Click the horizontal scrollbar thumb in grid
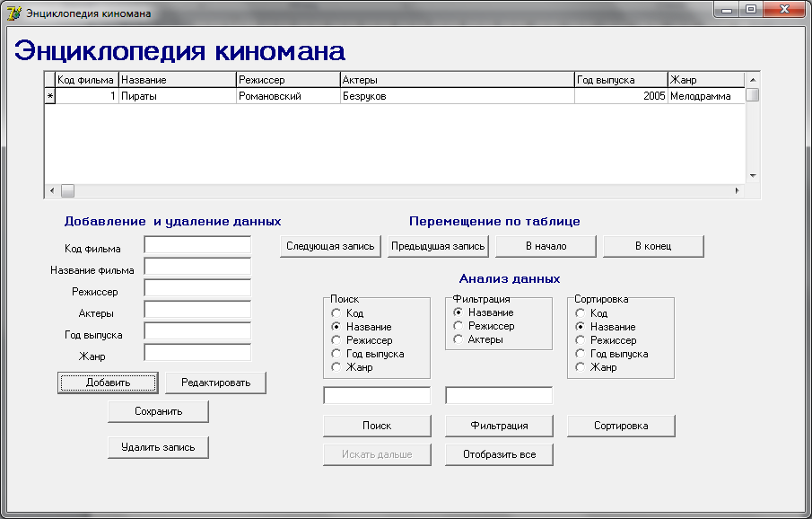This screenshot has width=812, height=519. coord(68,190)
